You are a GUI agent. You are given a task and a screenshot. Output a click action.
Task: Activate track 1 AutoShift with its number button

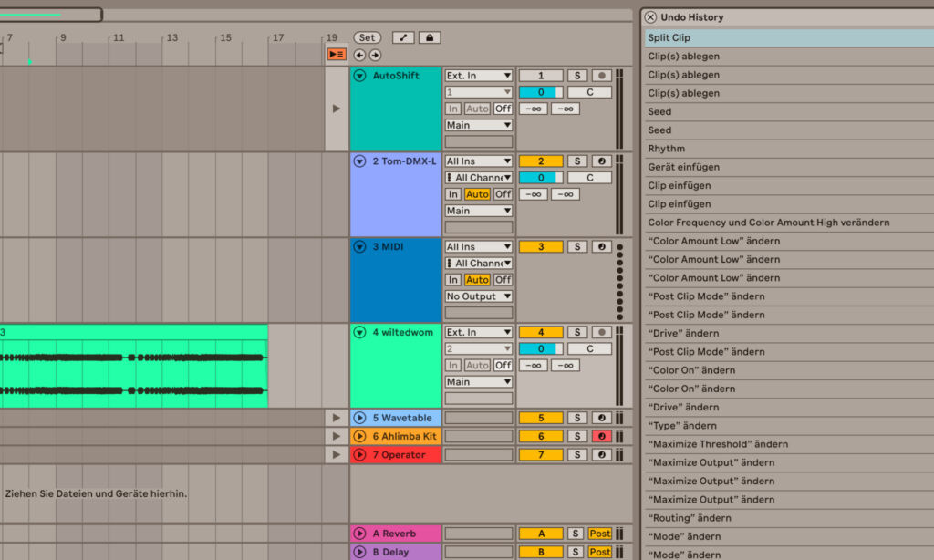point(541,76)
